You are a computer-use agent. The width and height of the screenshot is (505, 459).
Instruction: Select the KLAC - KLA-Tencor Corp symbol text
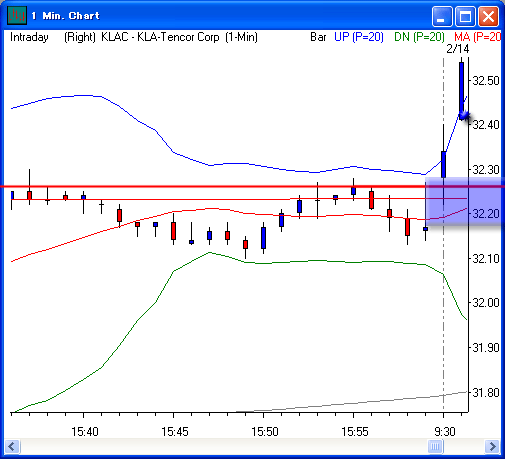pyautogui.click(x=160, y=37)
